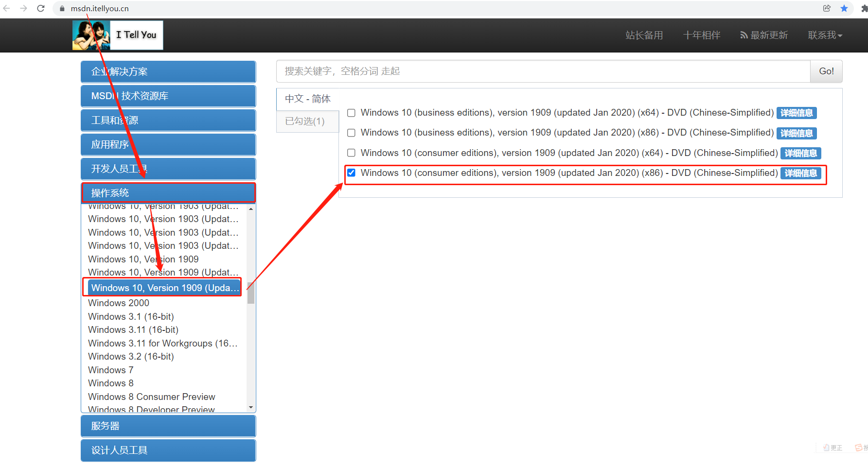Open 详细信息 for business editions x64
The image size is (868, 467).
click(797, 113)
